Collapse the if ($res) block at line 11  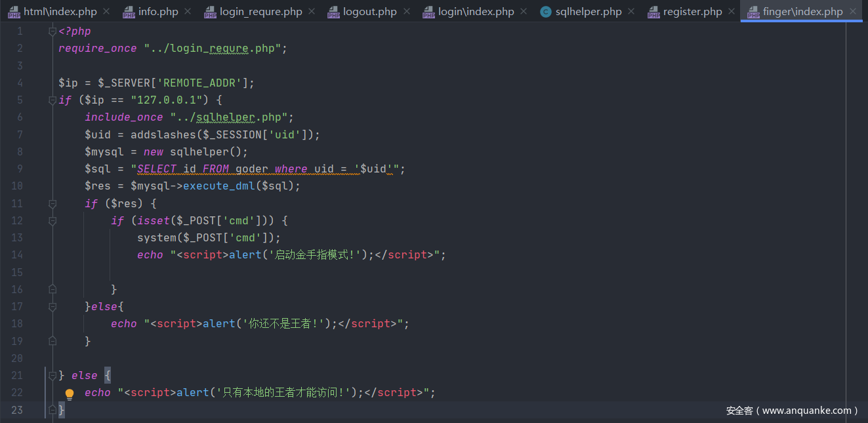tap(52, 204)
